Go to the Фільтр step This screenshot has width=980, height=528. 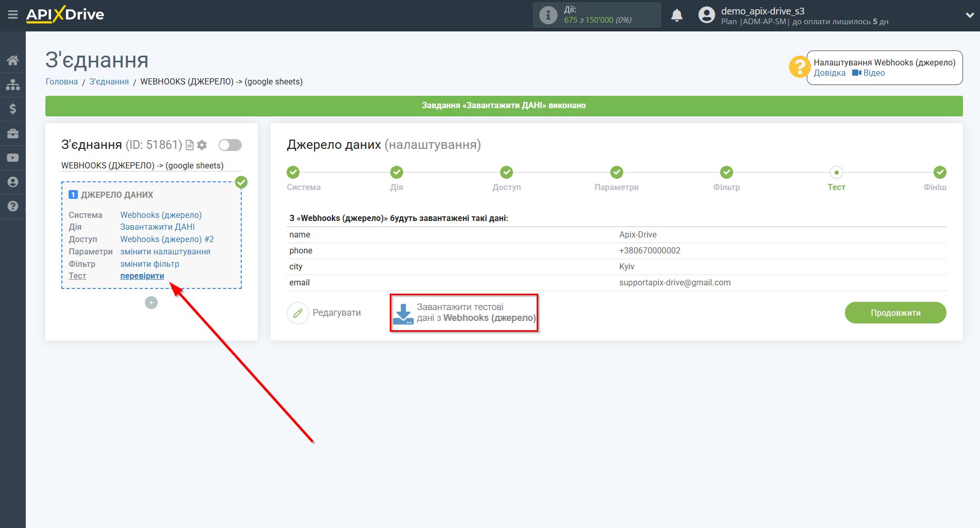pos(726,172)
